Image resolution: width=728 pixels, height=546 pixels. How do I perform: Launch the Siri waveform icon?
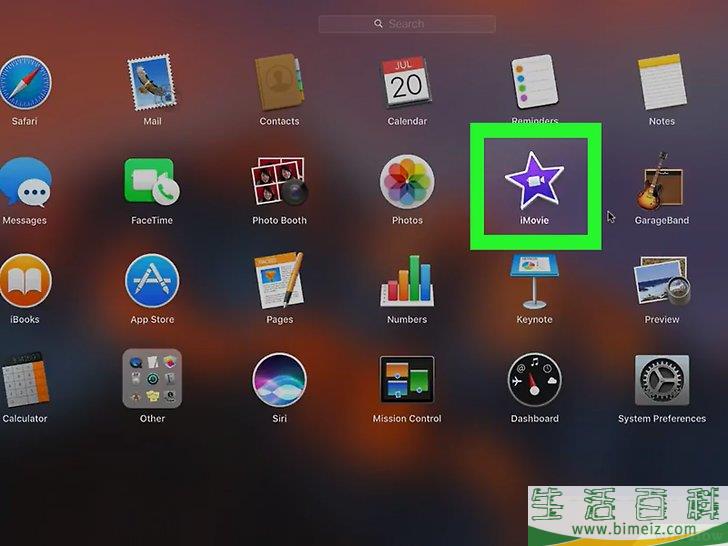[279, 380]
